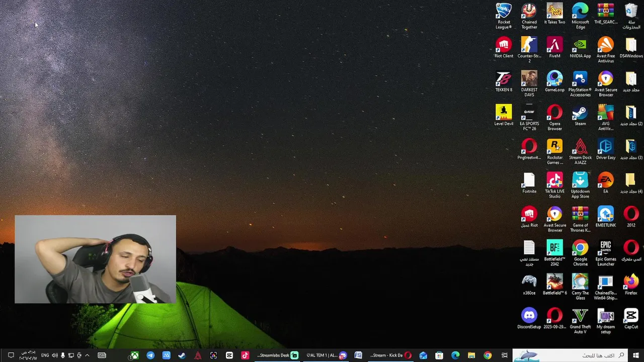This screenshot has height=362, width=644.
Task: Open Telegram from the taskbar
Action: [150, 355]
